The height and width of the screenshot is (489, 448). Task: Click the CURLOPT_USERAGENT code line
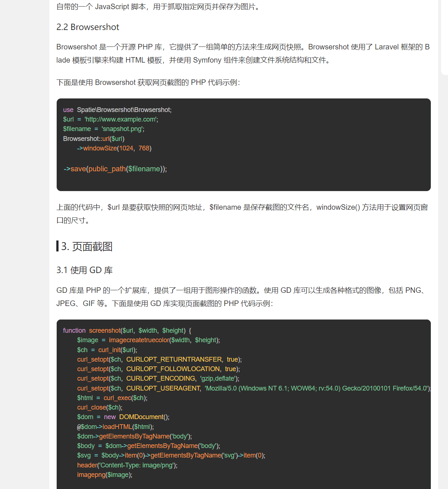point(252,388)
